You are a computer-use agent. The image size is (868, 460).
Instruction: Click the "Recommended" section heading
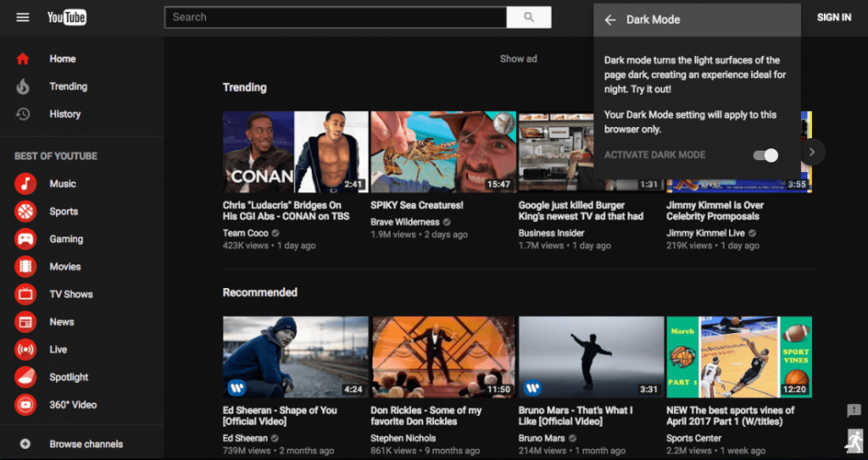[260, 292]
